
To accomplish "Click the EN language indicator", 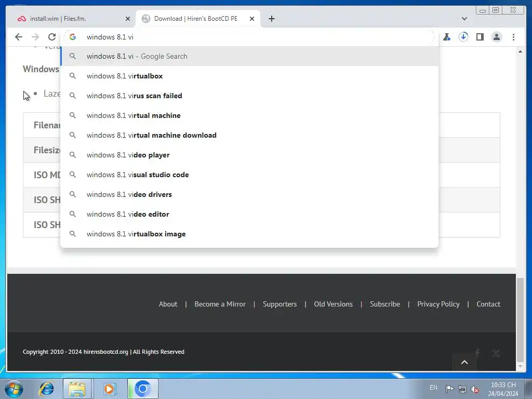I will click(433, 388).
